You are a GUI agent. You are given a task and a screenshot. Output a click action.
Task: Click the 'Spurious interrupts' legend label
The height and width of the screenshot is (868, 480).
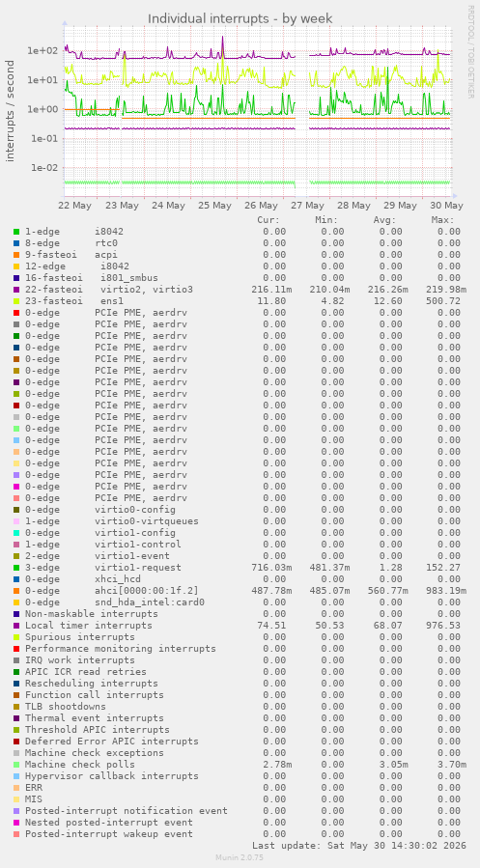click(71, 637)
